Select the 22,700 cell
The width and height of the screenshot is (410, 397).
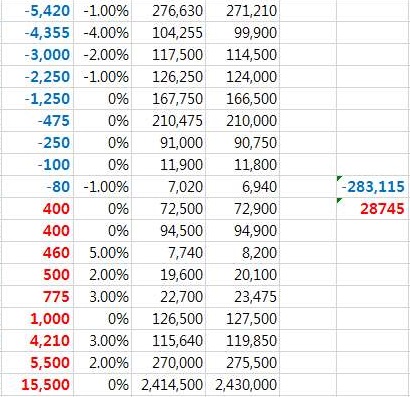point(168,297)
